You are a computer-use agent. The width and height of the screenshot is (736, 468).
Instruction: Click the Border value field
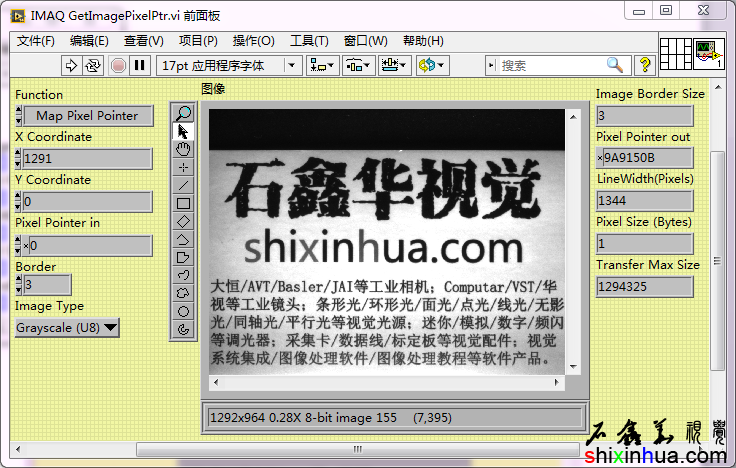tap(47, 285)
